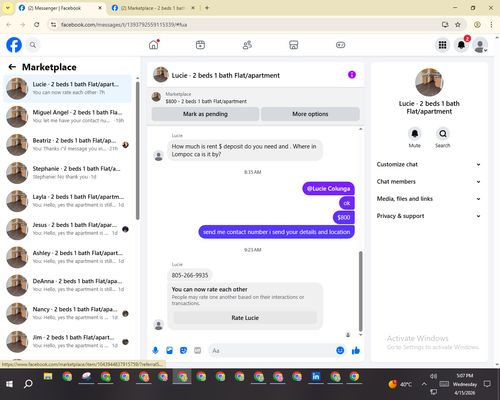Open the Beatriz conversation
The width and height of the screenshot is (500, 400).
coord(67,145)
